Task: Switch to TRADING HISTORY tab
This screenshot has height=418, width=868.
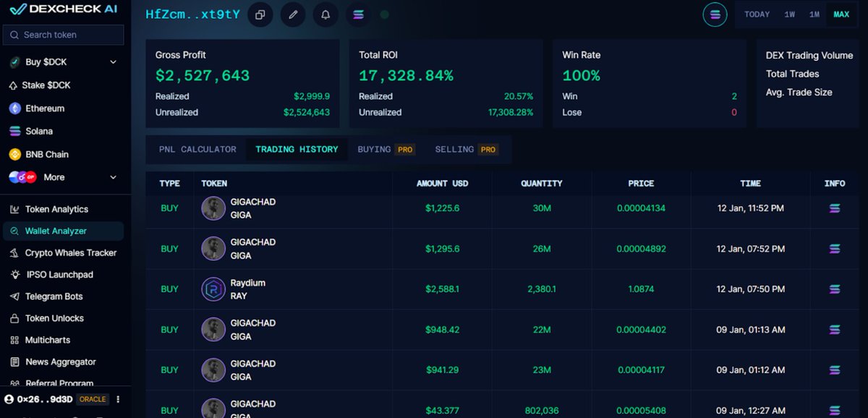Action: pyautogui.click(x=297, y=149)
